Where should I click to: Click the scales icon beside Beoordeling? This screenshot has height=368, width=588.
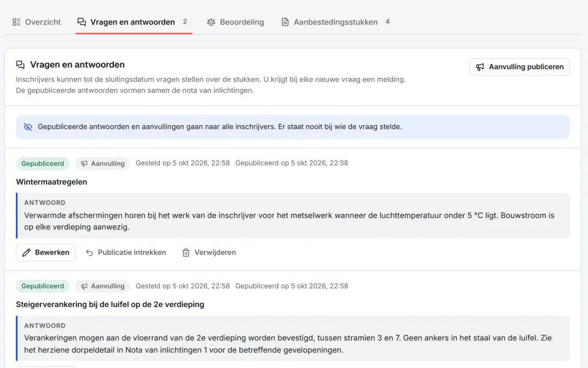click(211, 22)
